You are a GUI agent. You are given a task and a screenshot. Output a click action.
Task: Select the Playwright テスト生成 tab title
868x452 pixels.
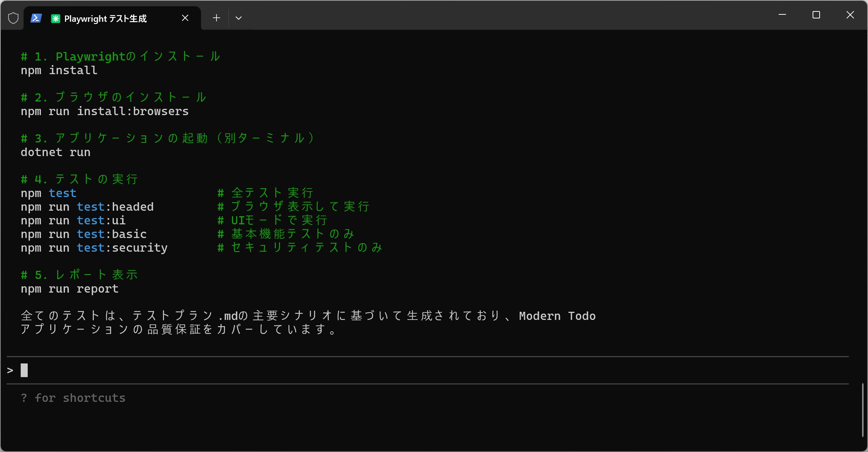coord(105,18)
